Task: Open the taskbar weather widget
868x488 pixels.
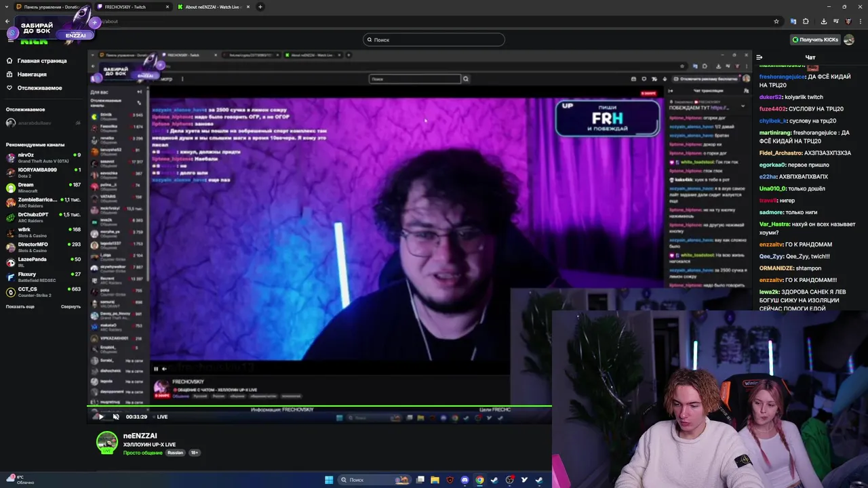Action: (x=20, y=480)
